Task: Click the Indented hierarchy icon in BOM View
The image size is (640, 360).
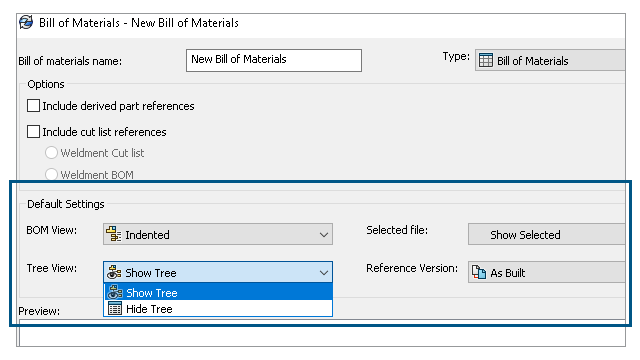Action: [113, 234]
